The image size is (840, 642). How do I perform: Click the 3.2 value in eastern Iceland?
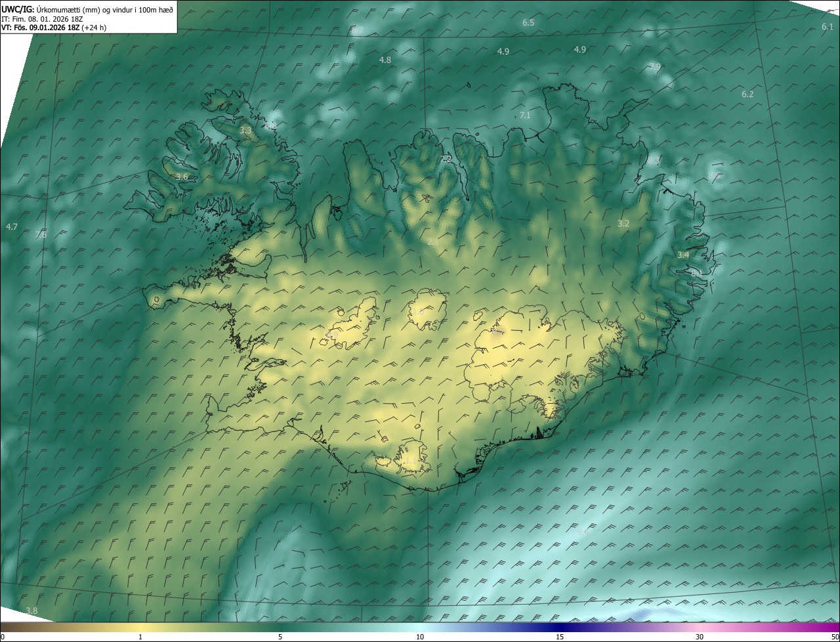pyautogui.click(x=623, y=224)
